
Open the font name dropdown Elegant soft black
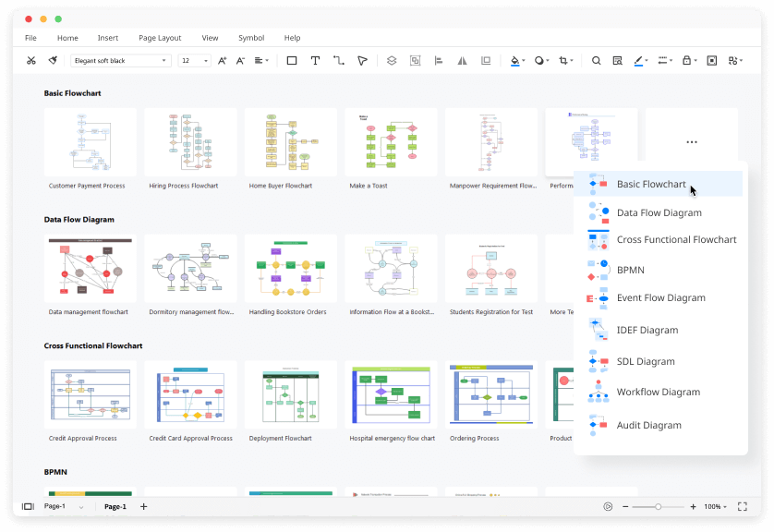click(120, 61)
